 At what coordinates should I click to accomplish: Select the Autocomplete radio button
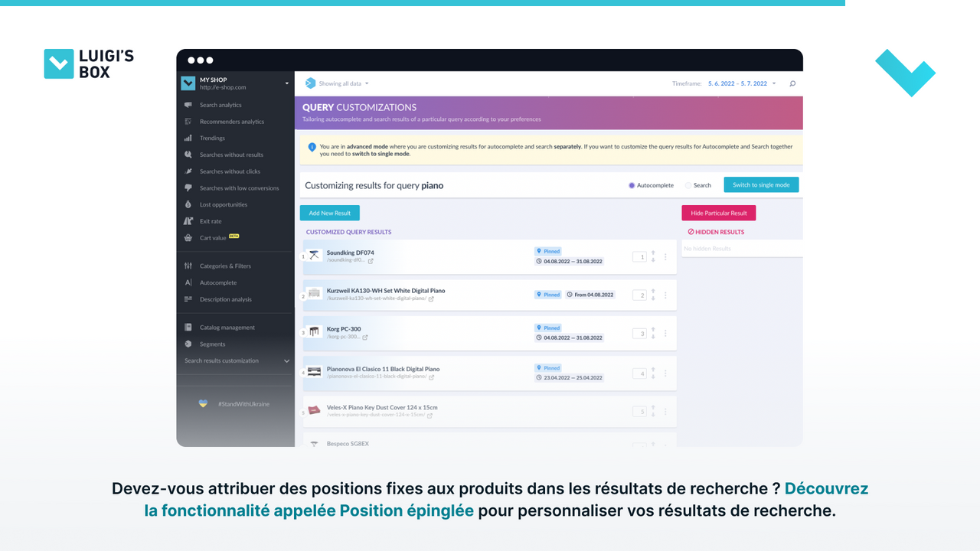pos(632,185)
